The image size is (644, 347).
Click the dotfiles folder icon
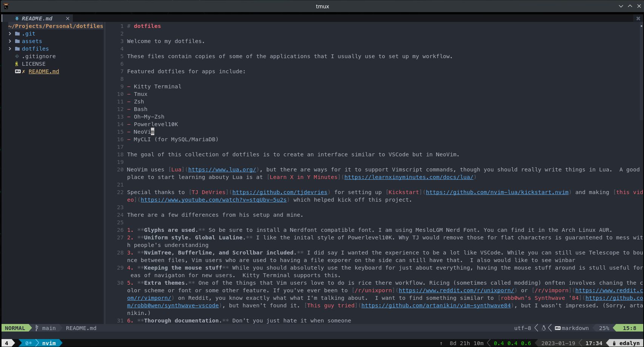(17, 49)
